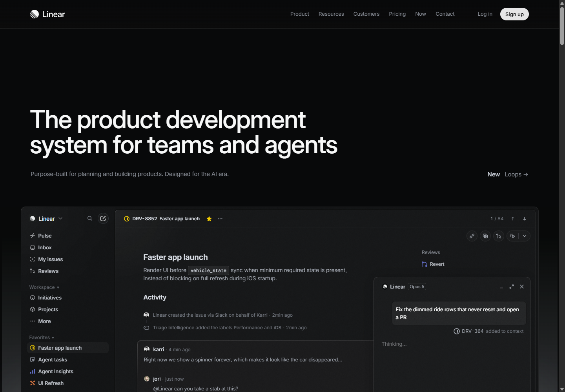The image size is (565, 392).
Task: Click the Projects cube icon
Action: click(33, 309)
